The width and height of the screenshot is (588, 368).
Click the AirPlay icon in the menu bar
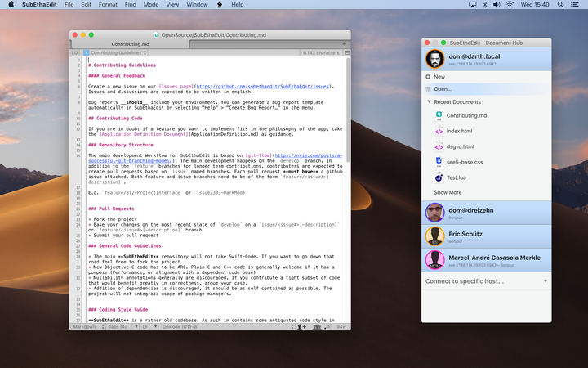(473, 5)
